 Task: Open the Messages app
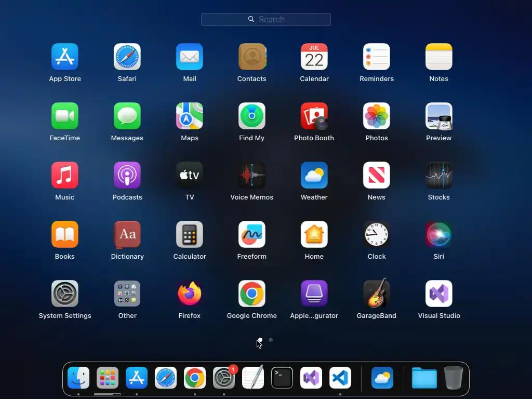(x=127, y=116)
